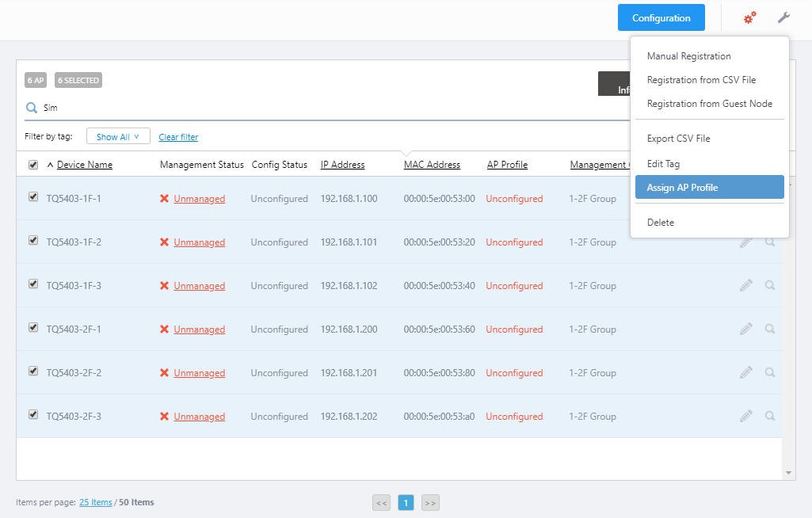Edit TQ5403-1F-2 using its pencil icon
812x518 pixels.
click(745, 242)
